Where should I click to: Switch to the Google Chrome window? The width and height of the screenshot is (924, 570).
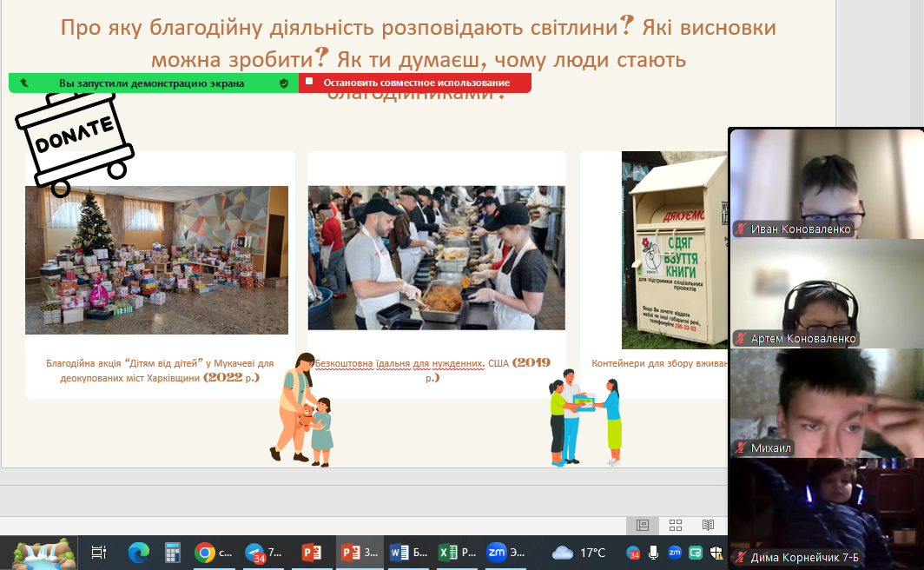pos(213,553)
